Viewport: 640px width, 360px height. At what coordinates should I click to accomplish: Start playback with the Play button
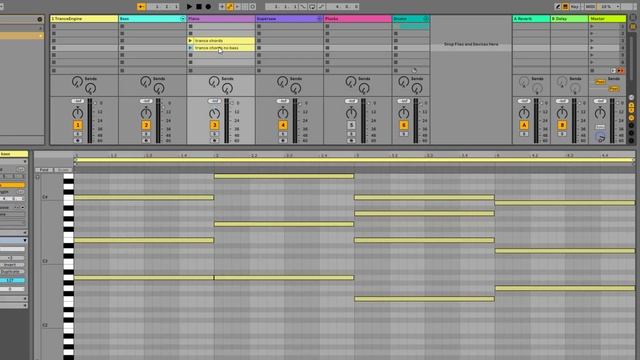(189, 7)
